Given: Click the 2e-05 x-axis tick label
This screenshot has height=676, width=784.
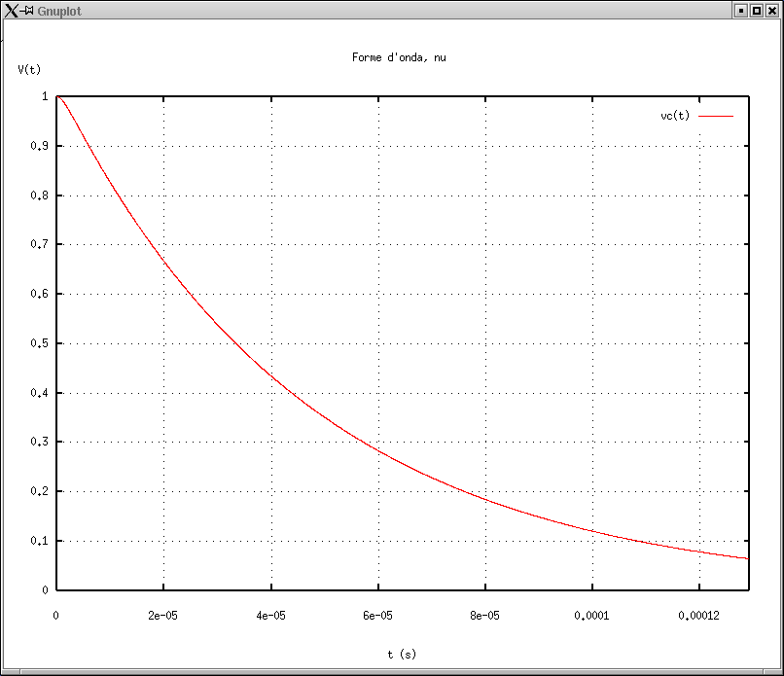Looking at the screenshot, I should 163,615.
